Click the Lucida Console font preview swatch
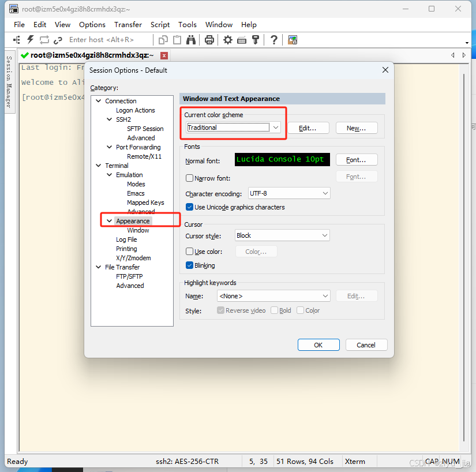Viewport: 476px width, 472px height. coord(282,159)
